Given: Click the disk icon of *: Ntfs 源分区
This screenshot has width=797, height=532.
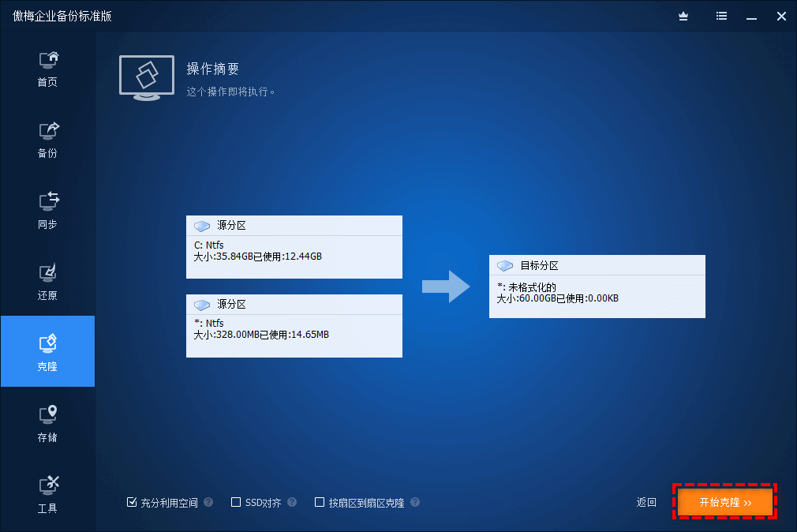Looking at the screenshot, I should 202,305.
